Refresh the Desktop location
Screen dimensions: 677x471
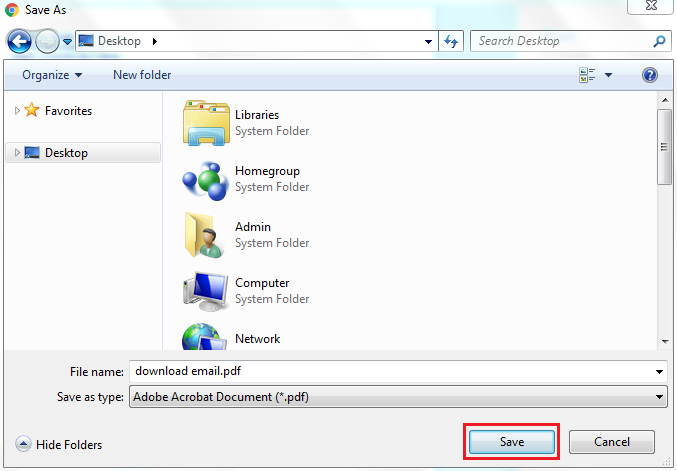tap(451, 41)
